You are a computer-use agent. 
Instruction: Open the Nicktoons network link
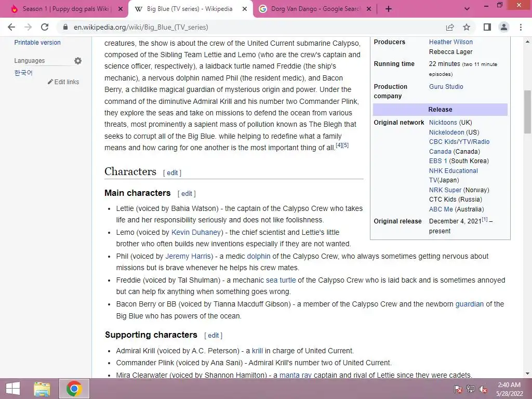[x=443, y=123]
